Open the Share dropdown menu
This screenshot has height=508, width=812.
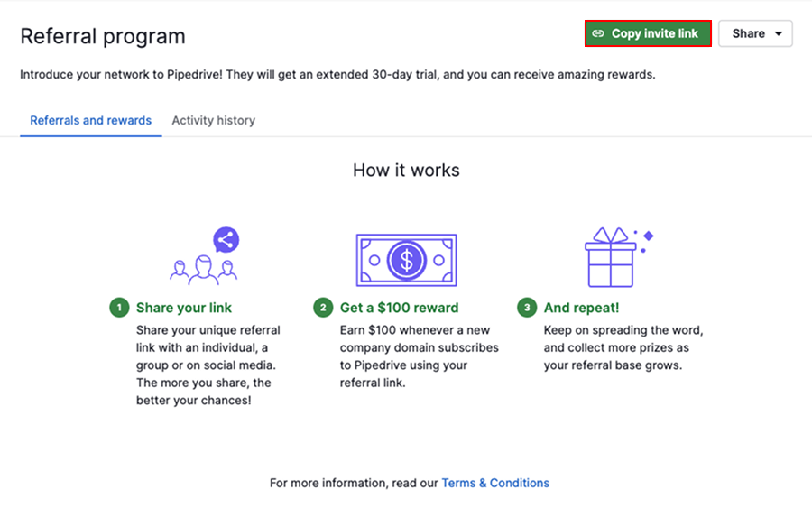(x=755, y=34)
